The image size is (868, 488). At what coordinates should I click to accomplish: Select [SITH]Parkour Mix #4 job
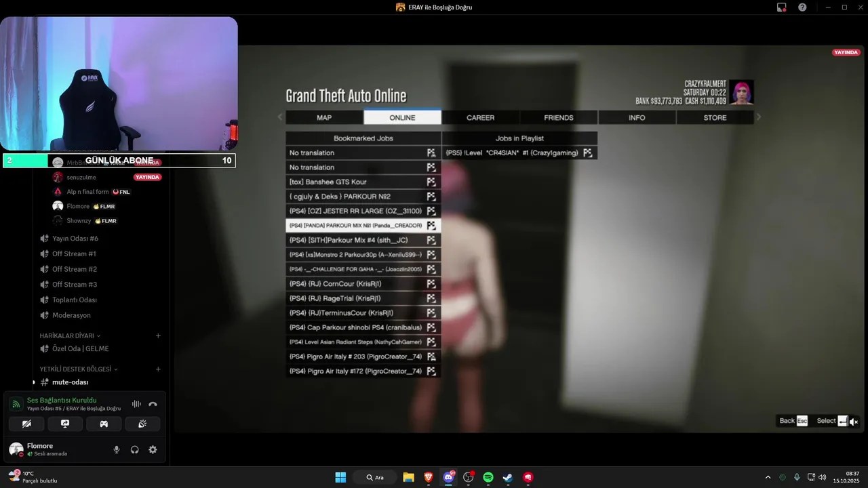click(x=363, y=240)
